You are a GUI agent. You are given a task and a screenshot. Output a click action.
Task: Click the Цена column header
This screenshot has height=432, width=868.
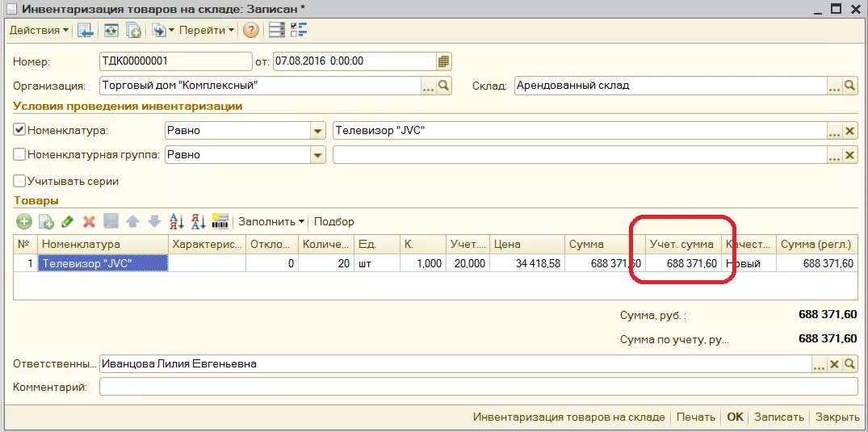coord(528,244)
